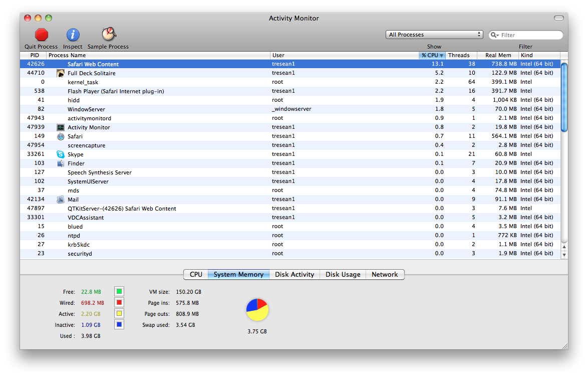Click the memory usage pie chart
This screenshot has width=588, height=377.
(x=257, y=310)
